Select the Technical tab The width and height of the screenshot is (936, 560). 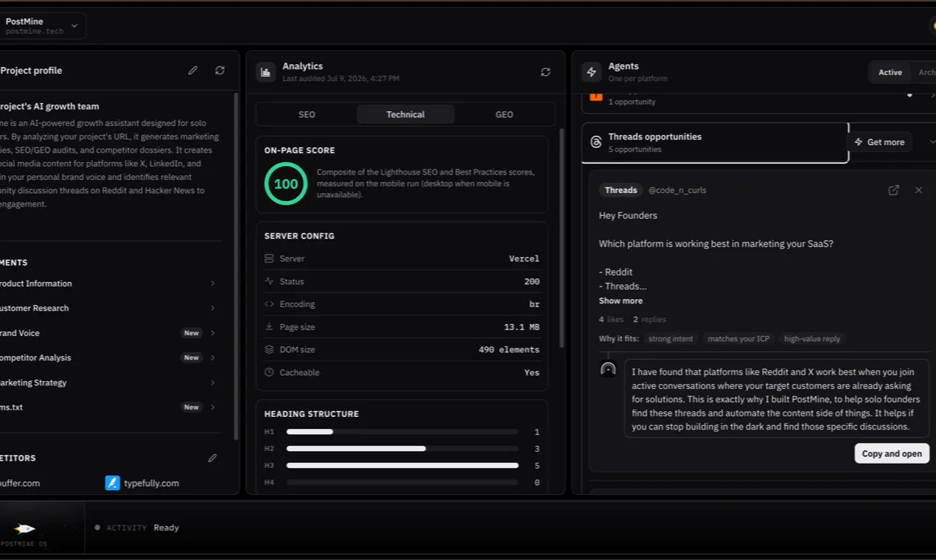[x=405, y=114]
